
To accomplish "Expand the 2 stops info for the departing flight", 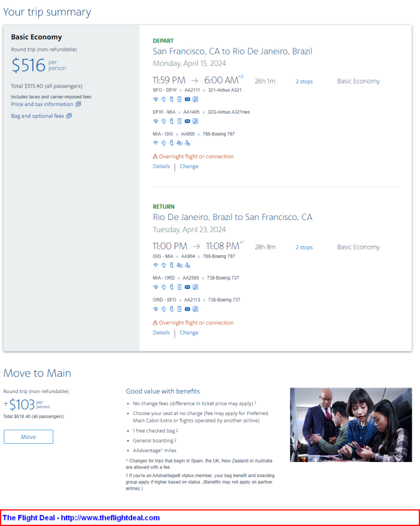I will click(x=304, y=82).
